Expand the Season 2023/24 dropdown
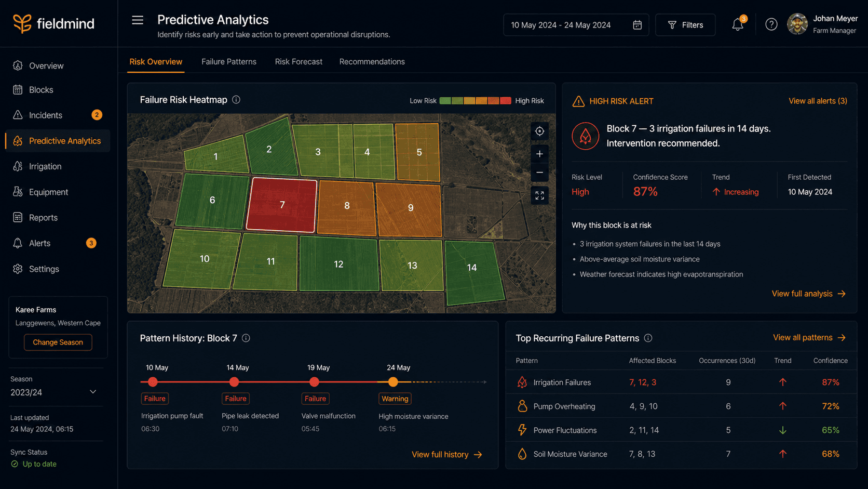 (x=54, y=392)
